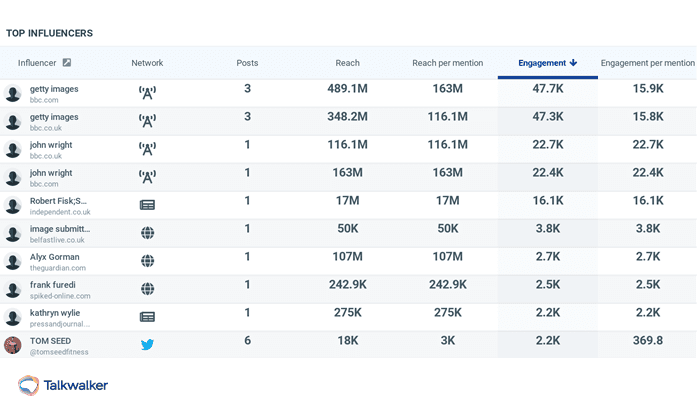The width and height of the screenshot is (697, 416).
Task: Click the Engagement sort arrow
Action: click(573, 63)
